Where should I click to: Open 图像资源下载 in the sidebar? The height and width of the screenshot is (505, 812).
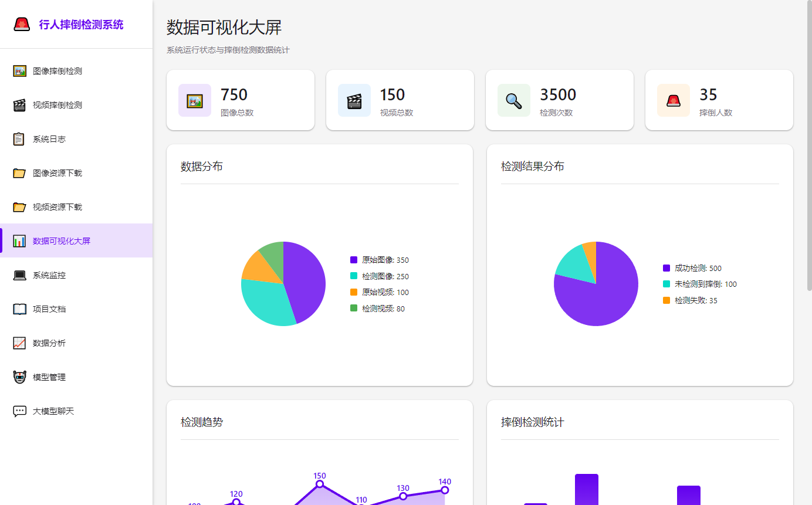click(x=76, y=173)
